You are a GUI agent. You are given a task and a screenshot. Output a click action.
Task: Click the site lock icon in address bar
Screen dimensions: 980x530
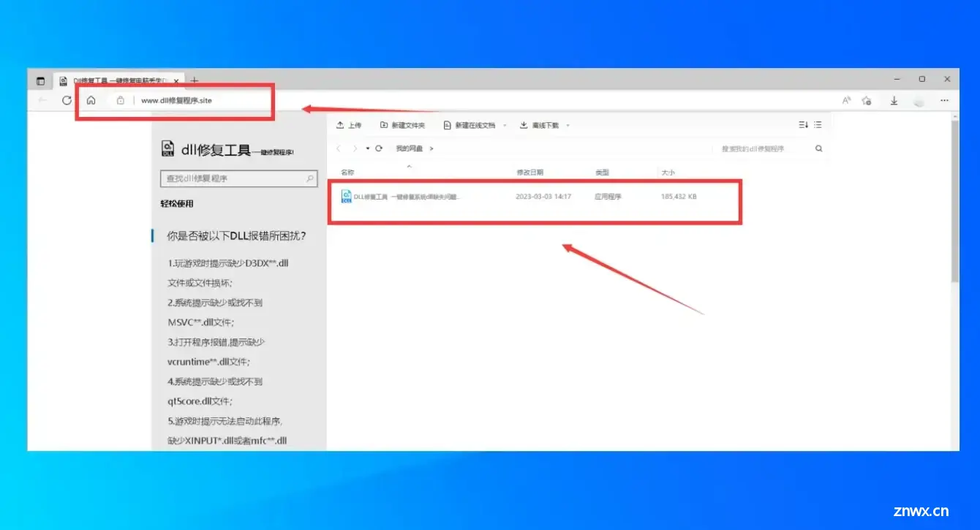pos(121,100)
